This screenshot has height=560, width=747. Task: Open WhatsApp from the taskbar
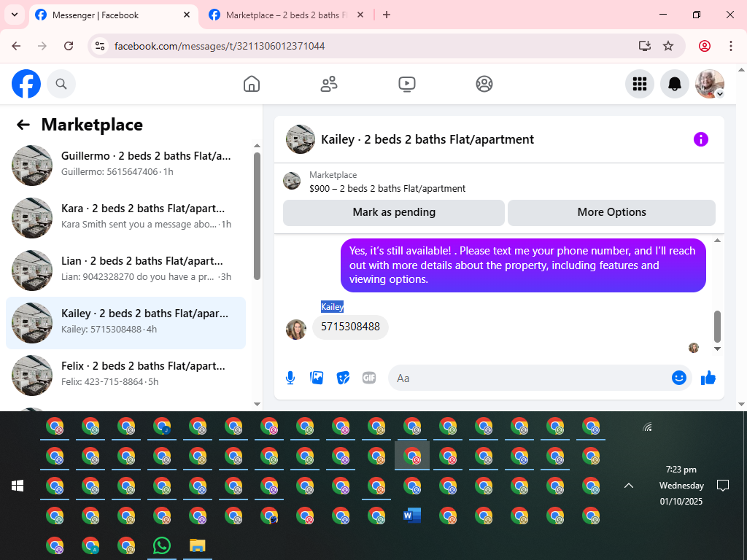(x=162, y=545)
